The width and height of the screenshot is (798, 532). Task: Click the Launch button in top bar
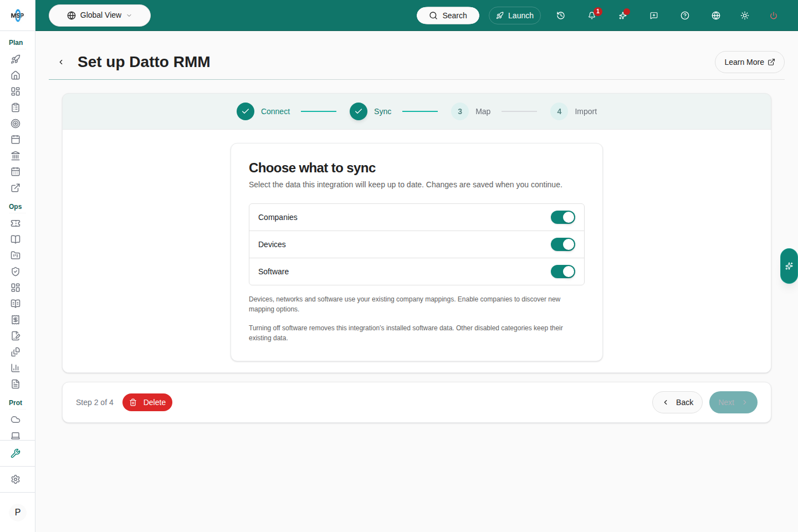(515, 16)
